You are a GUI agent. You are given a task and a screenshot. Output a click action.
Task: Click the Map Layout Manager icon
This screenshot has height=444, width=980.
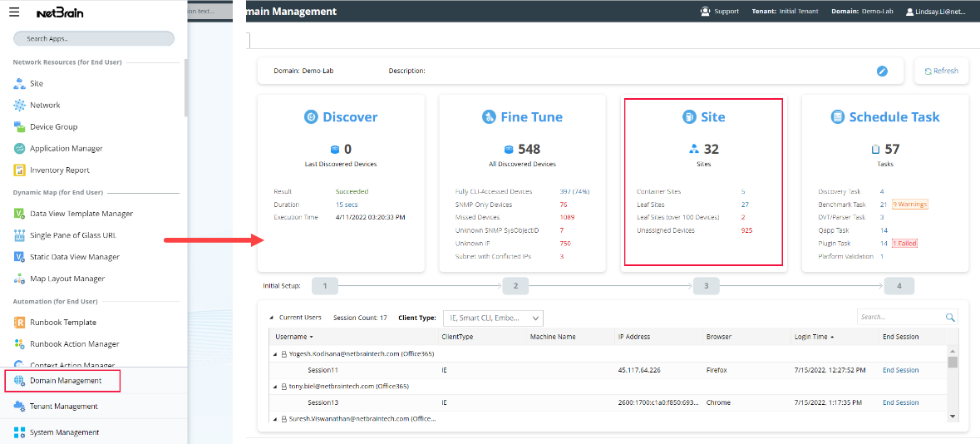pyautogui.click(x=19, y=279)
